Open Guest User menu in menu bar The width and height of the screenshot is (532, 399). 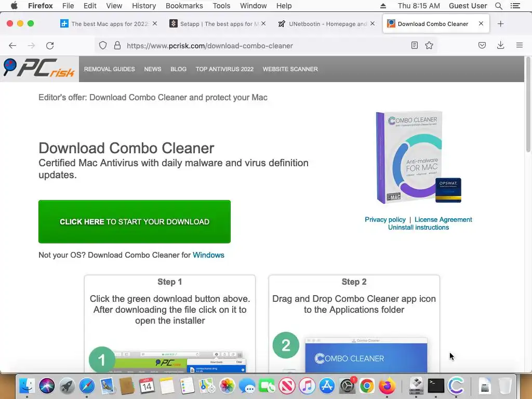pyautogui.click(x=468, y=6)
